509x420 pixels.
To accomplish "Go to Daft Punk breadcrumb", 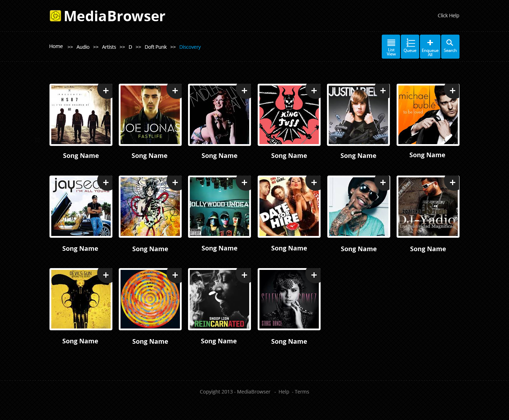I will tap(156, 47).
